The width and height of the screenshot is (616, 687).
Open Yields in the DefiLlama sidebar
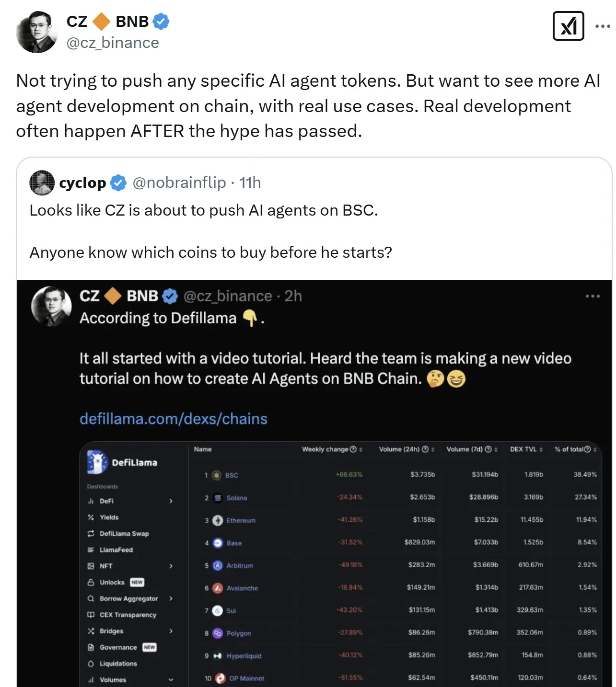109,517
